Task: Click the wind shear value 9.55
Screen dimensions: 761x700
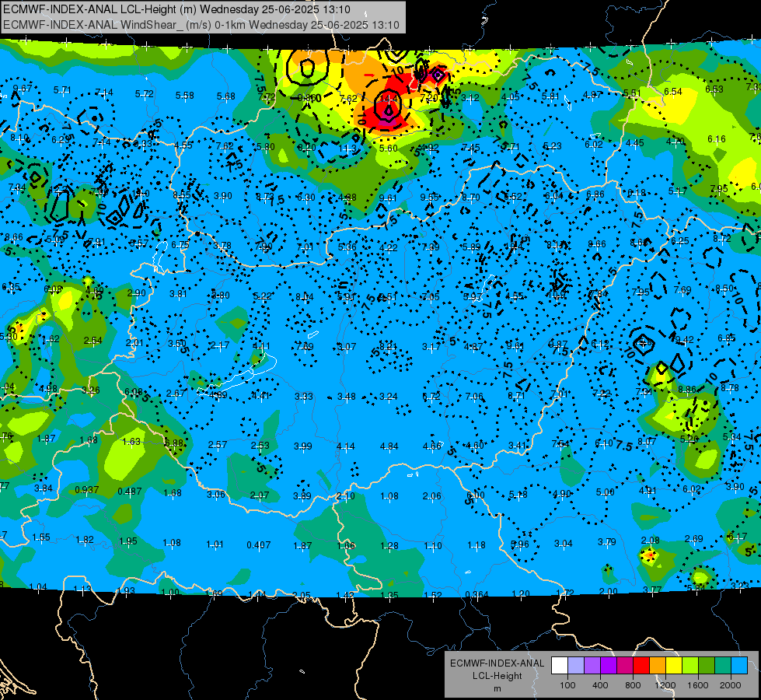Action: [429, 197]
